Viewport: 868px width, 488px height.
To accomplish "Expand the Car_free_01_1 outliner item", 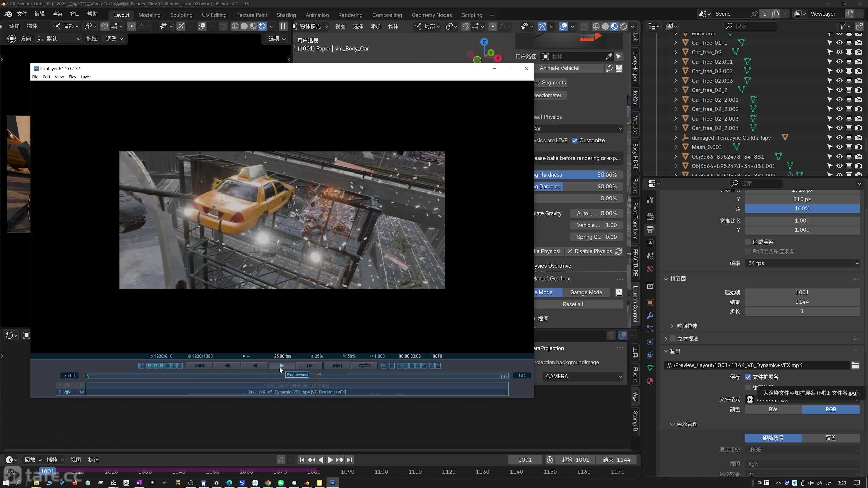I will click(675, 43).
